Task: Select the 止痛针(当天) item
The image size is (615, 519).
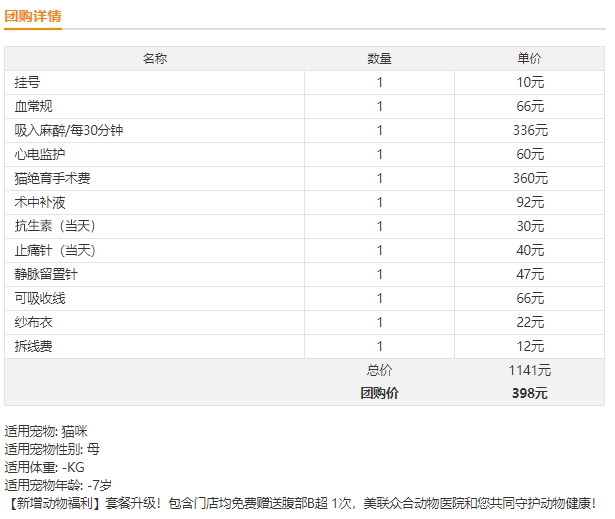Action: [x=55, y=250]
